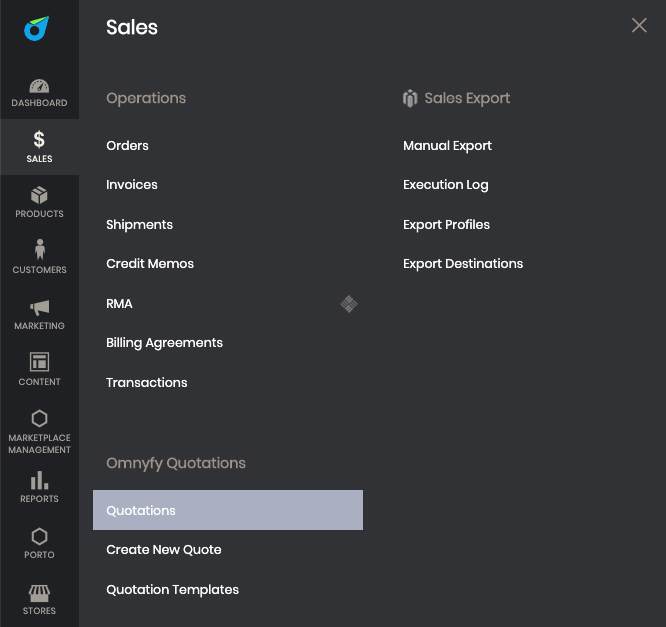Open Stores storefront icon
The width and height of the screenshot is (666, 627).
coord(39,593)
